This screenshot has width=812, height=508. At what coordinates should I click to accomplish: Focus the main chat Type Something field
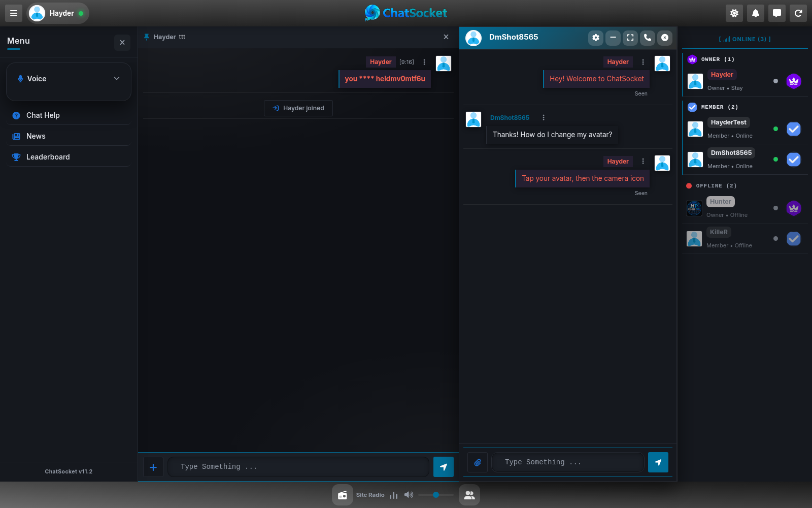[298, 467]
